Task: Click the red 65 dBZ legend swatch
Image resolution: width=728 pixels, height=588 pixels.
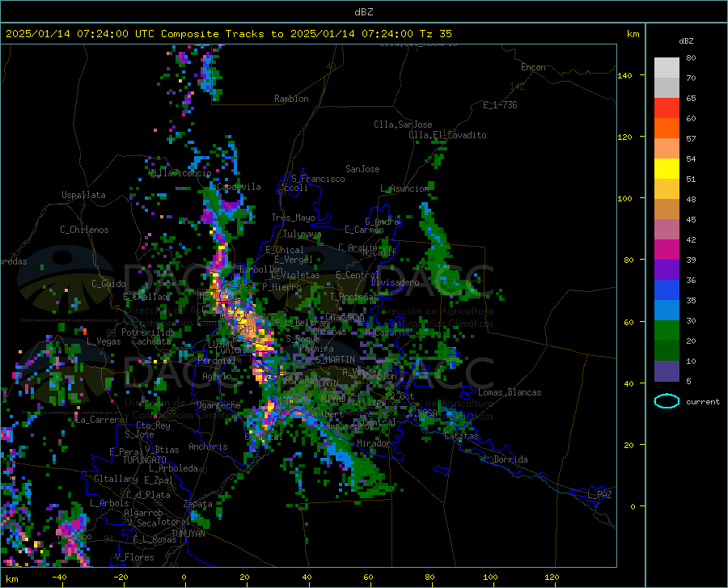Action: point(667,108)
